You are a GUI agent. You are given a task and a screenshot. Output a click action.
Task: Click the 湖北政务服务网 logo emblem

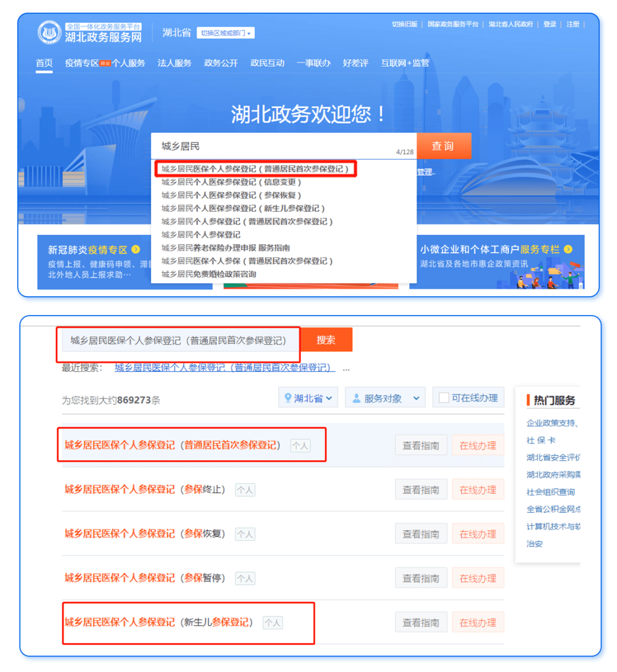coord(50,33)
